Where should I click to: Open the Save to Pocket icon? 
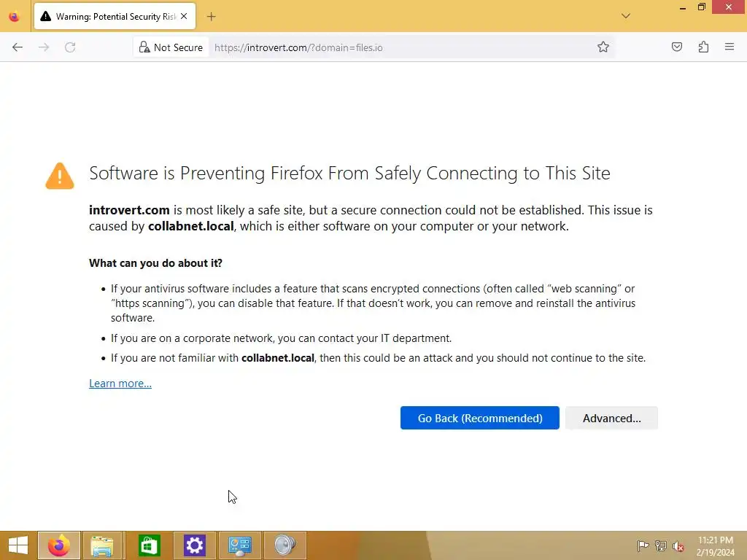(x=677, y=47)
